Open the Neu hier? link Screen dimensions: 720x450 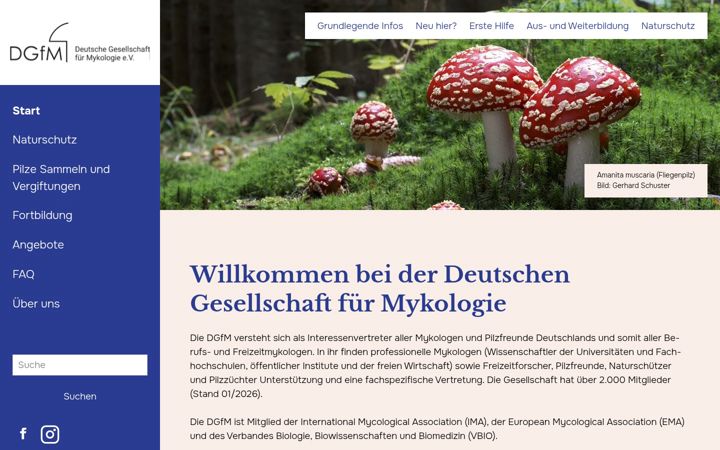[x=436, y=26]
